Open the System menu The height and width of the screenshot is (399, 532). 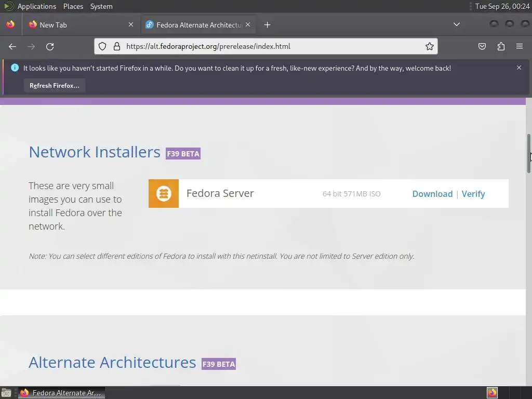point(101,6)
